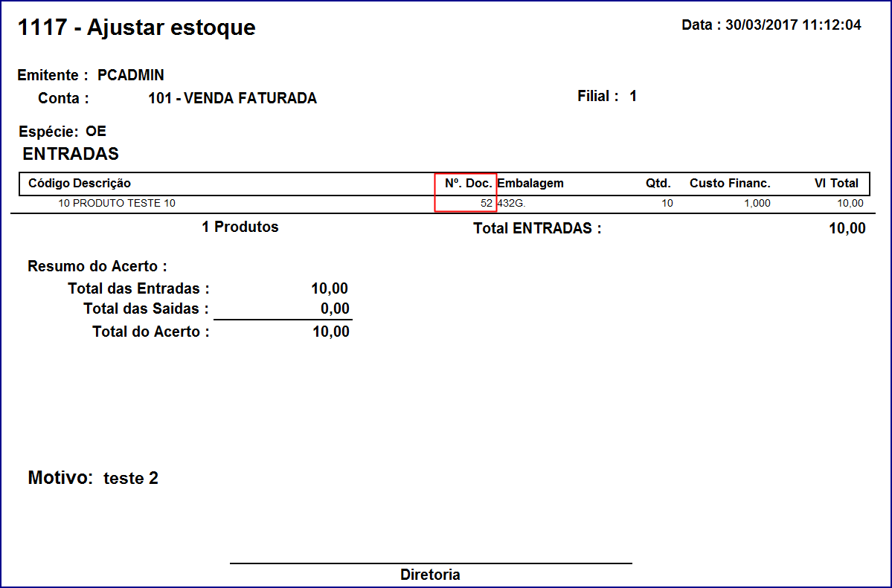Click the reason text "teste 2"
This screenshot has width=892, height=588.
pos(131,478)
